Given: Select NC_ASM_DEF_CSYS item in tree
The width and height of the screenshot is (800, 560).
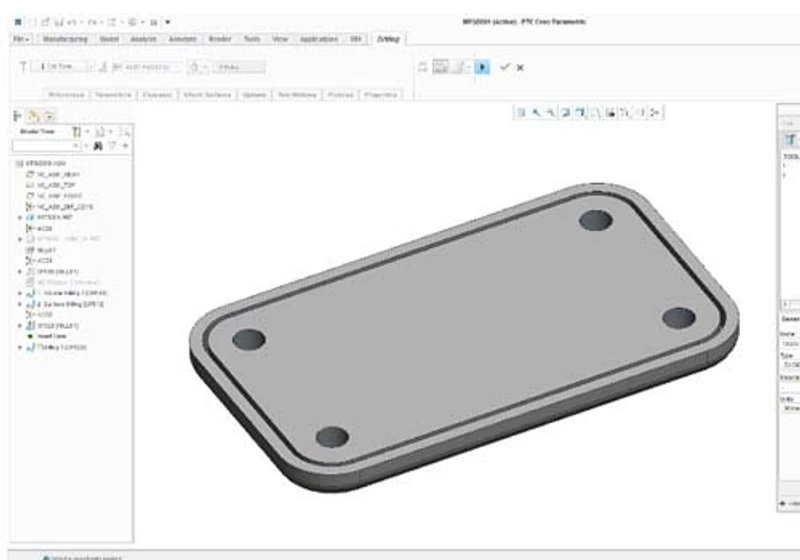Looking at the screenshot, I should [60, 207].
